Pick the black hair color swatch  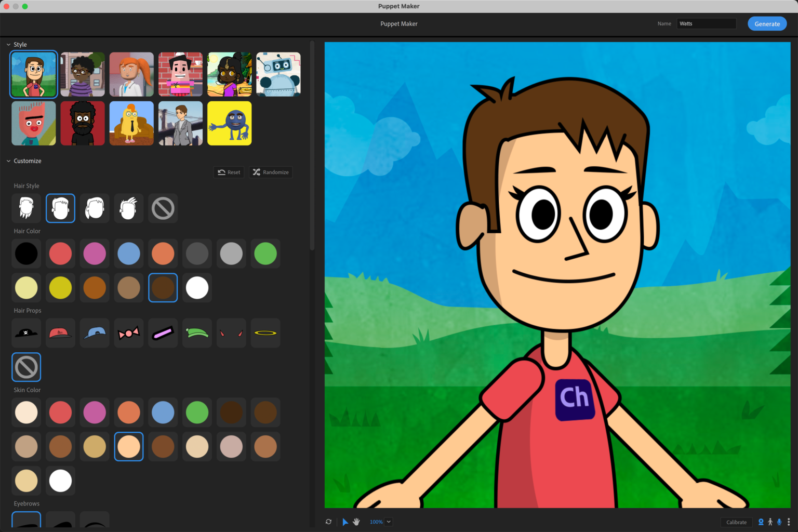pyautogui.click(x=26, y=254)
